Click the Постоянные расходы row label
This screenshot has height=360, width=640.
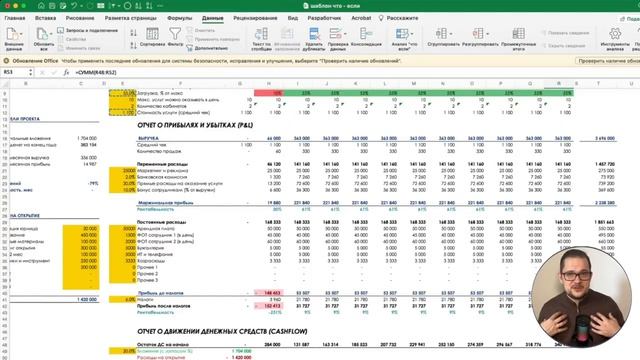point(161,222)
